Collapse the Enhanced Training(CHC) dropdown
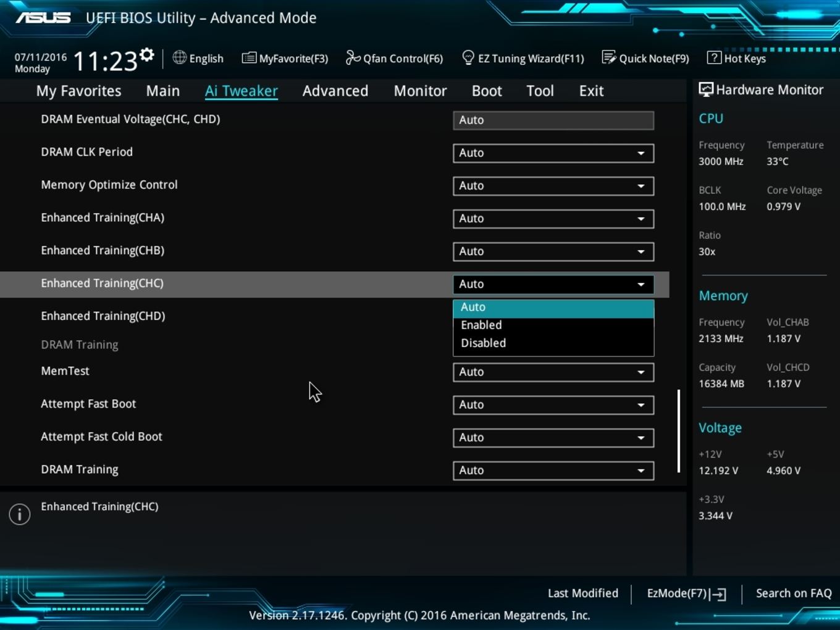Viewport: 840px width, 630px height. point(553,284)
